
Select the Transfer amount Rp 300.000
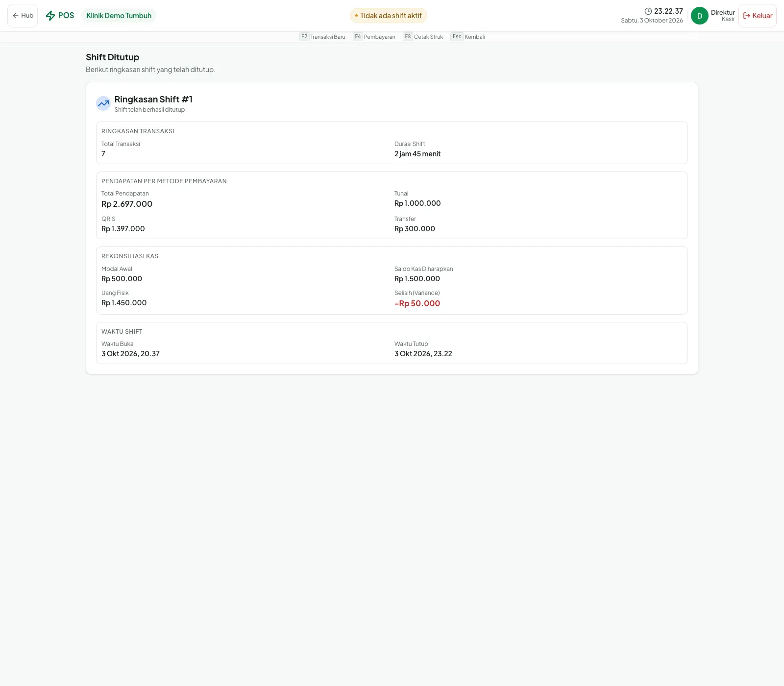(x=415, y=229)
